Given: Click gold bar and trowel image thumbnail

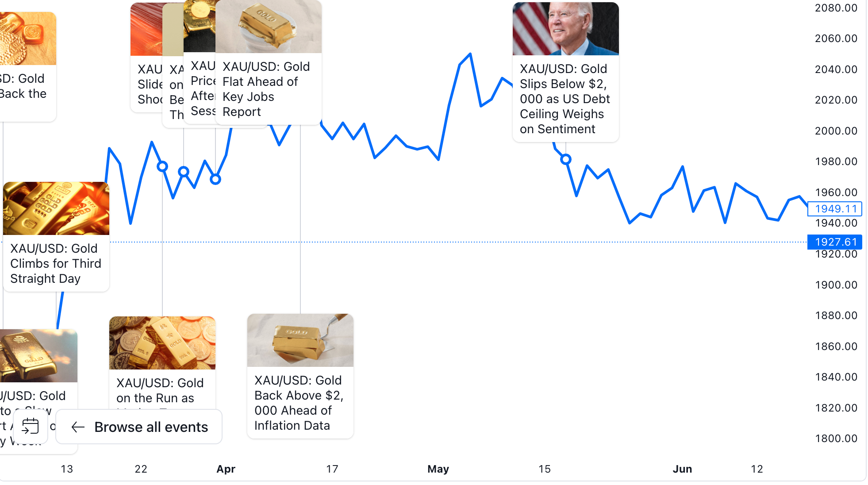Looking at the screenshot, I should pyautogui.click(x=300, y=340).
